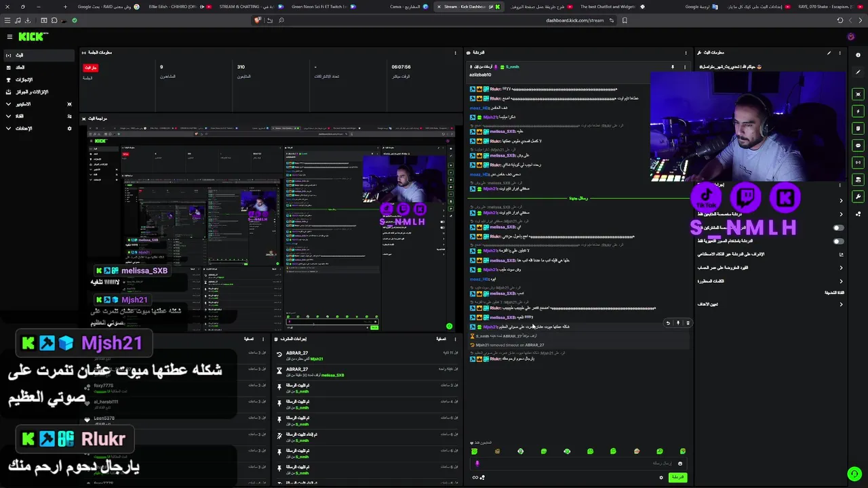Click the green chat send button
This screenshot has width=868, height=488.
(677, 477)
